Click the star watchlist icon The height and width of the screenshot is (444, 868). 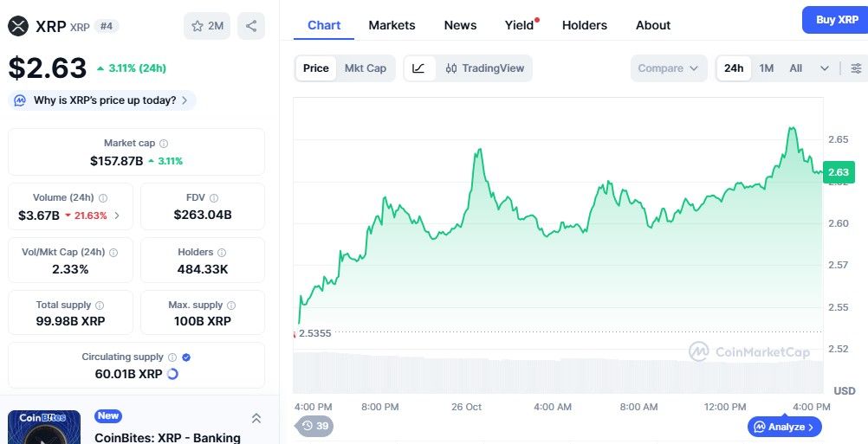pos(198,26)
